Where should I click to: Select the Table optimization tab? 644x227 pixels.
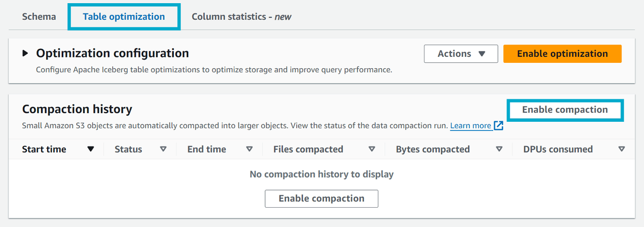click(x=123, y=17)
